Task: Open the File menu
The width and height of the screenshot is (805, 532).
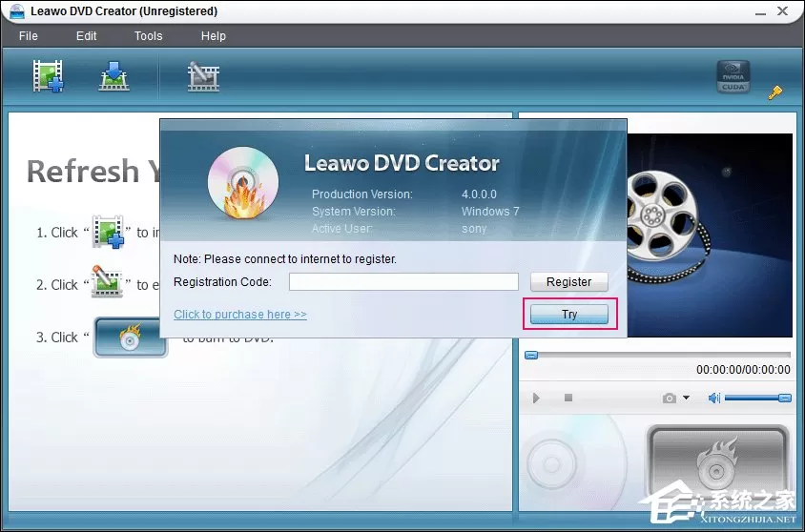Action: [x=29, y=36]
